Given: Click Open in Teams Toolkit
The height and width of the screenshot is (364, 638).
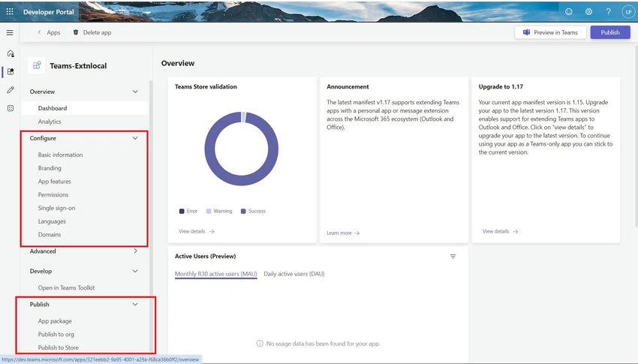Looking at the screenshot, I should click(66, 287).
